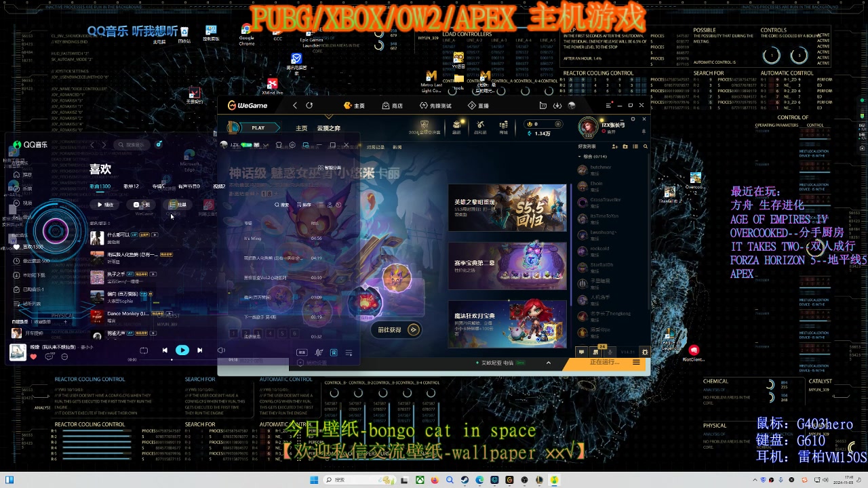This screenshot has height=488, width=868.
Task: Open 藏品 collection icon in League
Action: [x=457, y=127]
